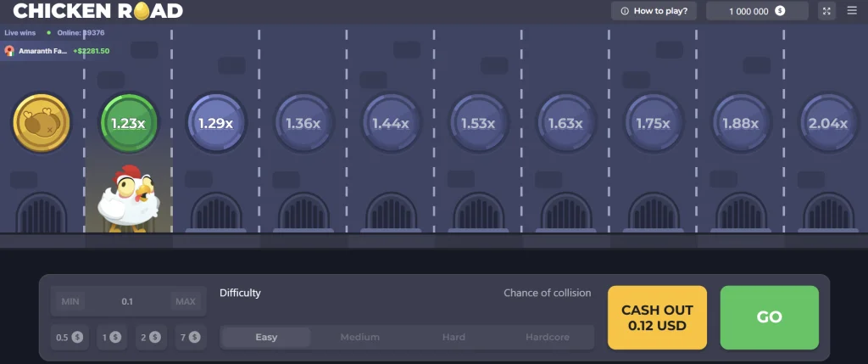Click the 1.44x multiplier coin
868x364 pixels.
coord(391,123)
